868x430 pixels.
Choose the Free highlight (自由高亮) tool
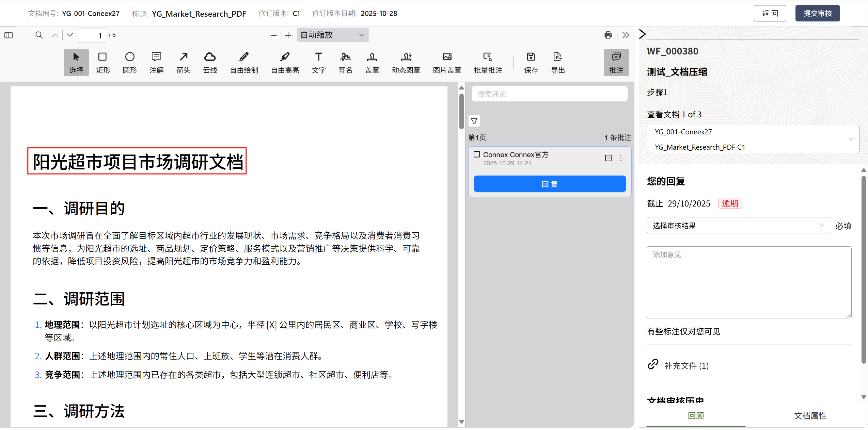[x=285, y=62]
